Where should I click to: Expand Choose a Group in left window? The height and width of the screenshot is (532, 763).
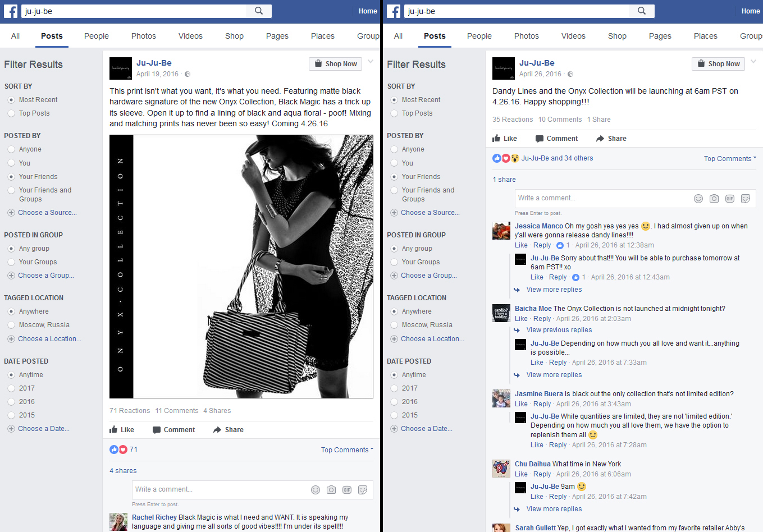[x=40, y=276]
